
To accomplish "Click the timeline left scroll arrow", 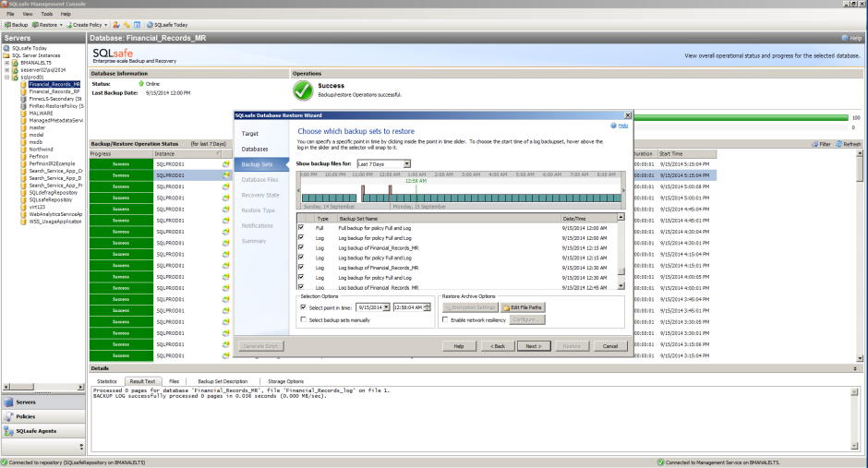I will coord(299,190).
